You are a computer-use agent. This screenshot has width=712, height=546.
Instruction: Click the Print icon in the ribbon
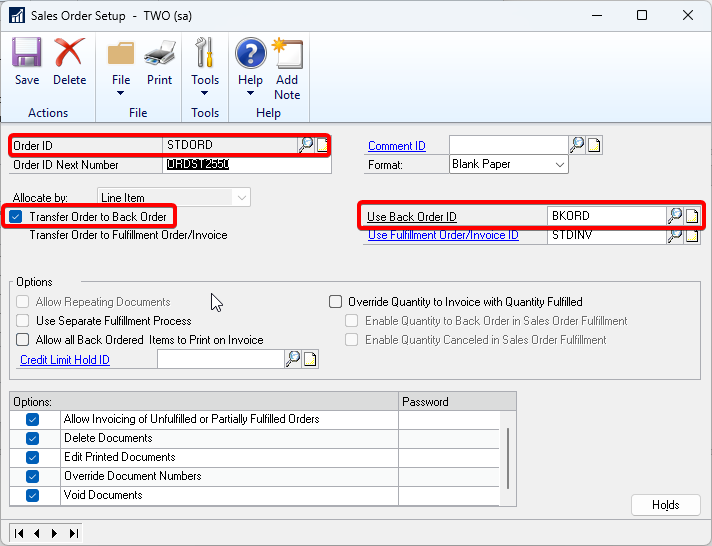click(x=159, y=60)
